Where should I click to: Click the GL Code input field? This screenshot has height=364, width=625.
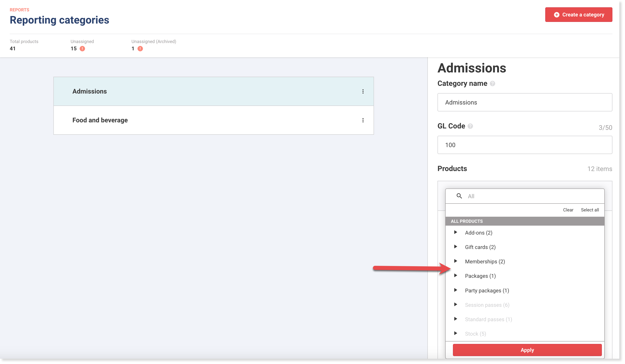coord(525,145)
